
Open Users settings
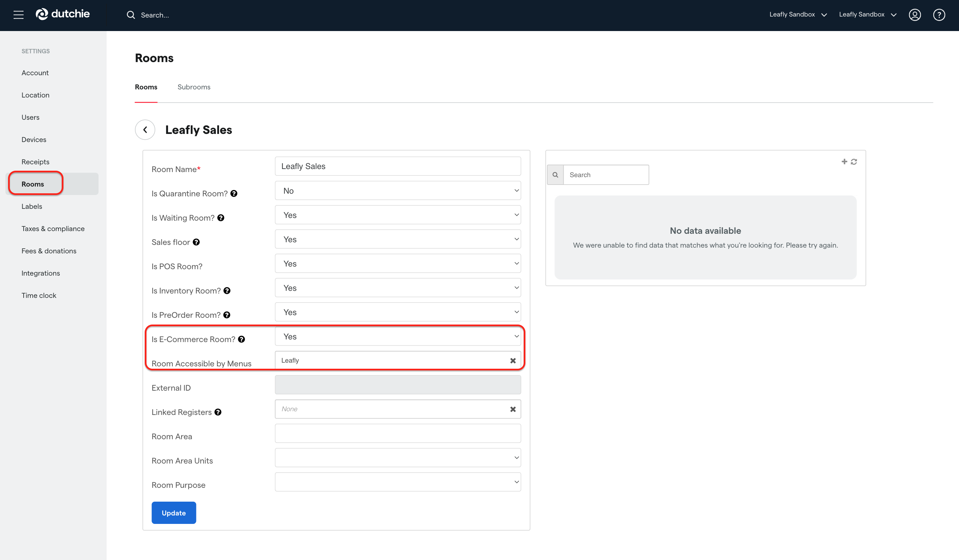point(30,117)
